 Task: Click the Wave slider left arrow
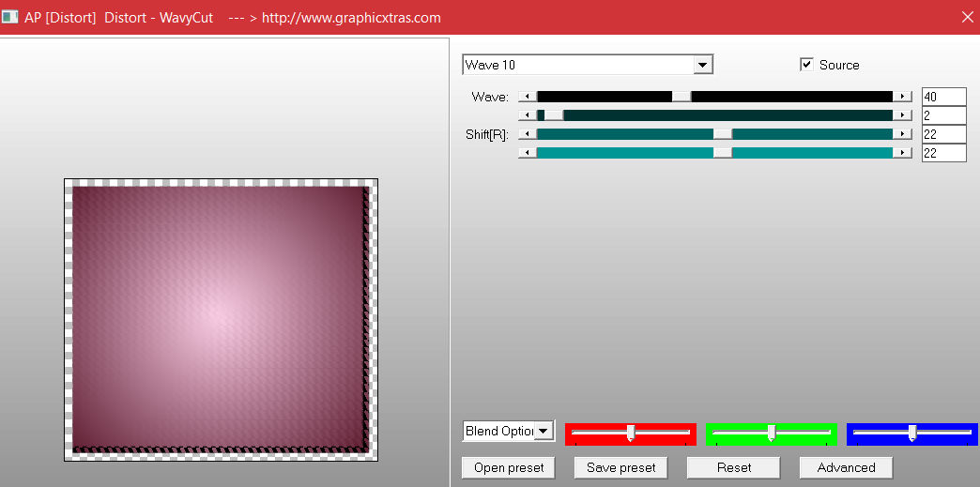(528, 97)
